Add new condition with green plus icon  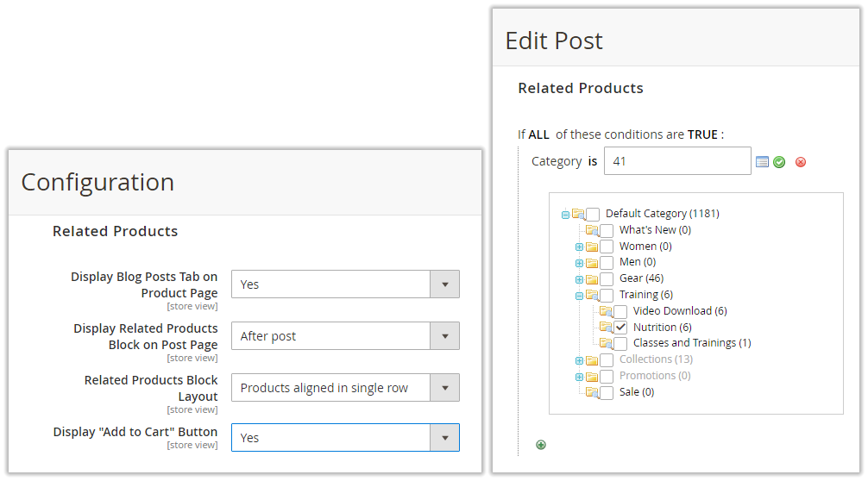click(x=541, y=445)
